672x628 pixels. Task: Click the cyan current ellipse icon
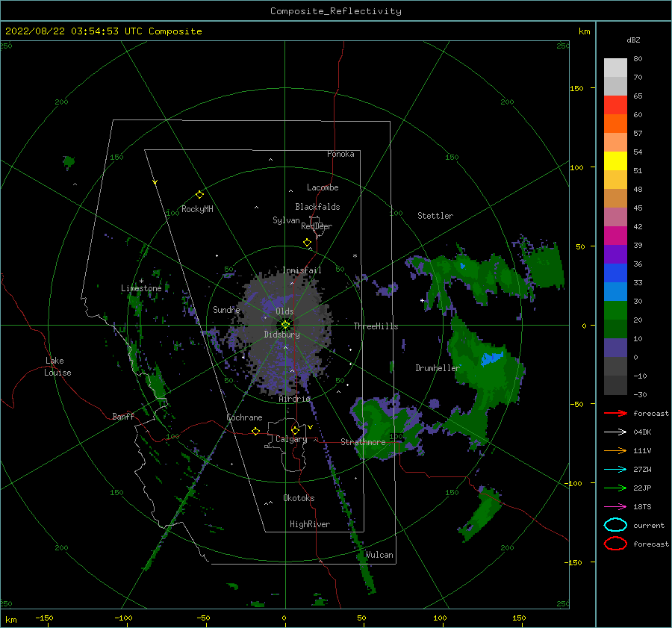[615, 525]
